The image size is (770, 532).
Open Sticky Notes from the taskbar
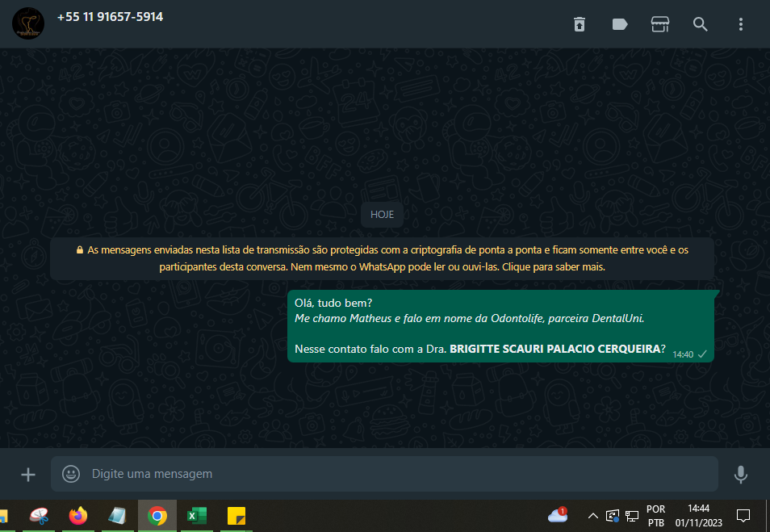coord(236,516)
